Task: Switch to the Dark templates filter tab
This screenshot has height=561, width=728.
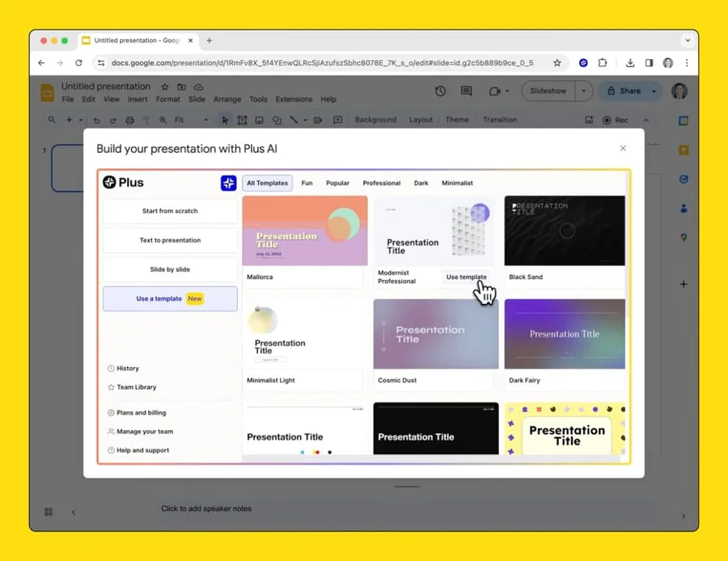Action: pos(421,183)
